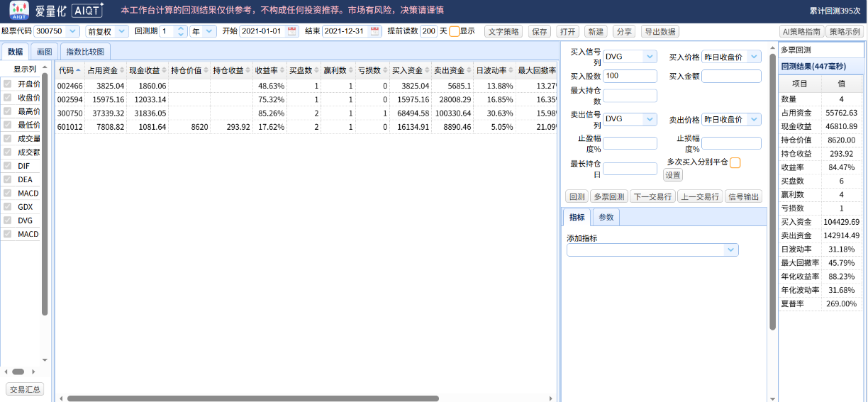This screenshot has height=402, width=868.
Task: Toggle the 收盘价 column checkbox
Action: [8, 97]
